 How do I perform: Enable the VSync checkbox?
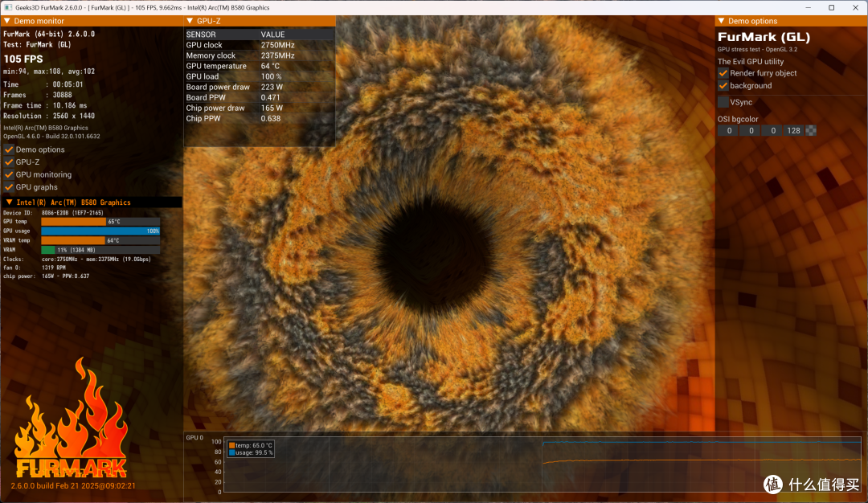click(x=723, y=102)
